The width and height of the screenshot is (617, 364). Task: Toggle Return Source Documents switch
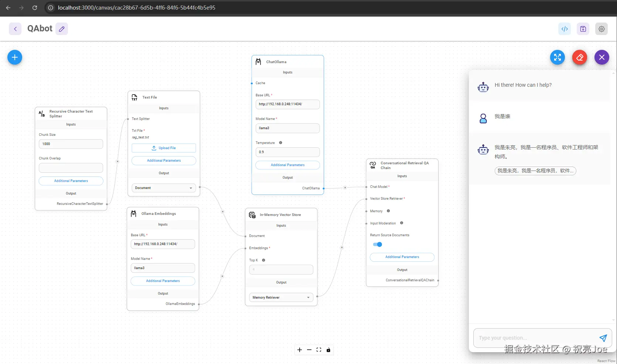click(378, 244)
